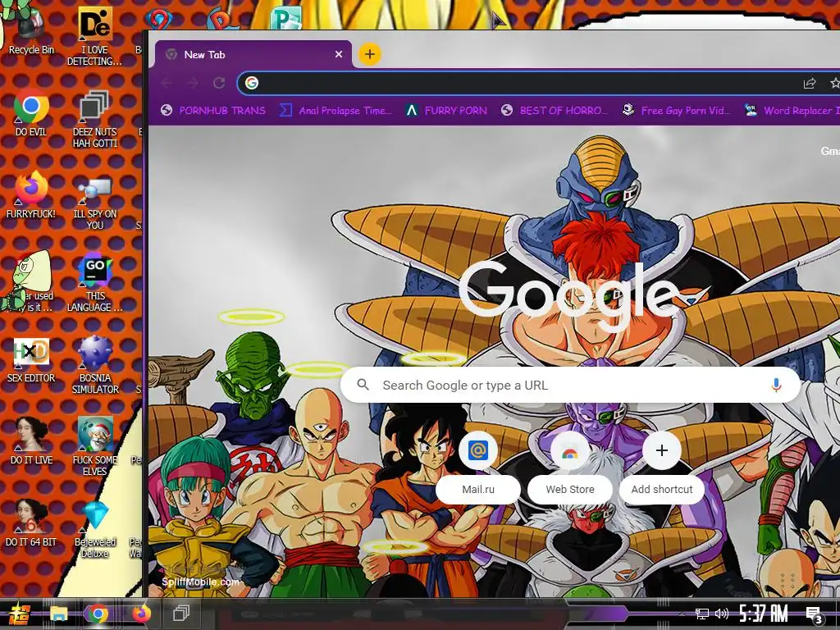Viewport: 840px width, 630px height.
Task: Click Chrome's back navigation arrow
Action: 167,83
